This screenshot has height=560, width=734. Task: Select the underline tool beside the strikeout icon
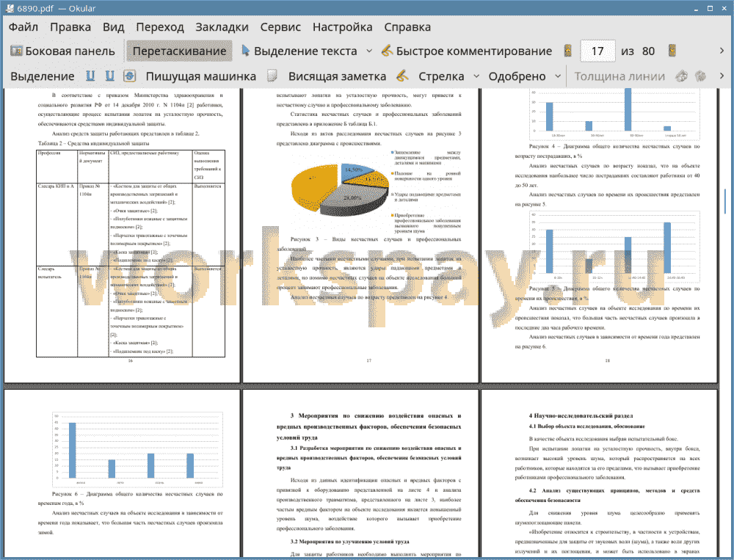pyautogui.click(x=109, y=76)
